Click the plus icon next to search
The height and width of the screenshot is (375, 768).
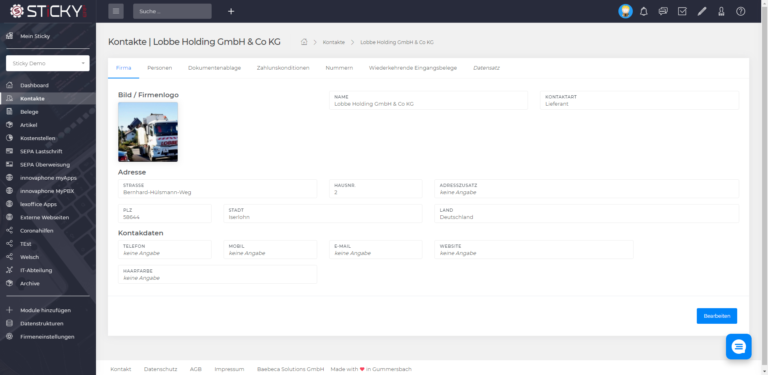231,11
